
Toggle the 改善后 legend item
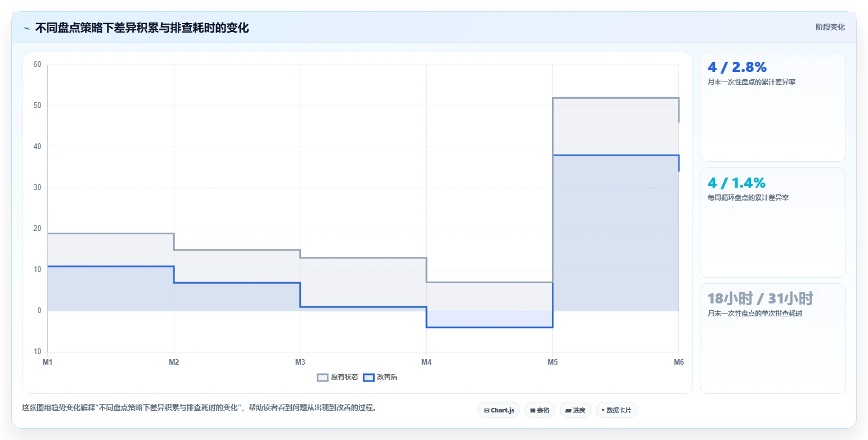click(x=380, y=377)
